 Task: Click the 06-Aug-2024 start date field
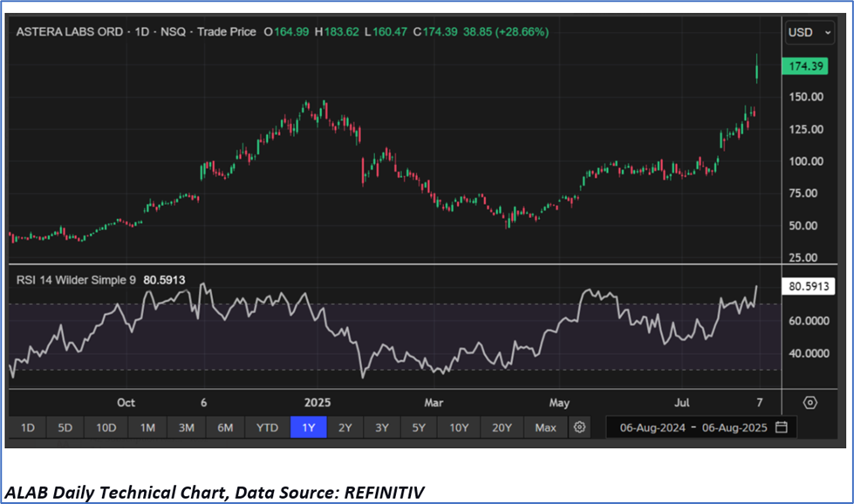pos(651,427)
